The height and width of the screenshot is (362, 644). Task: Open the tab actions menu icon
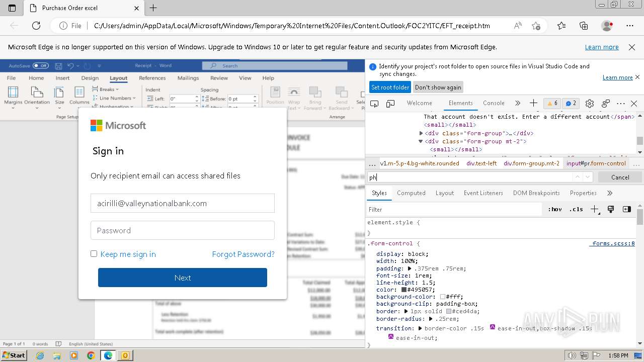12,8
